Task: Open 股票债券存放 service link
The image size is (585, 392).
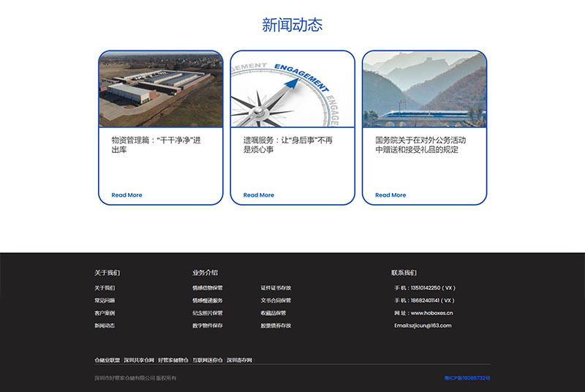Action: (x=276, y=325)
